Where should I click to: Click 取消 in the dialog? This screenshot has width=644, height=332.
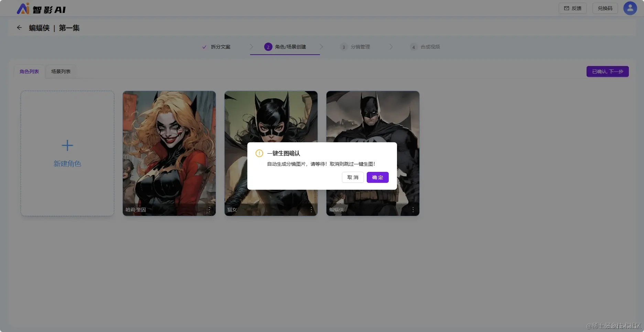click(353, 177)
